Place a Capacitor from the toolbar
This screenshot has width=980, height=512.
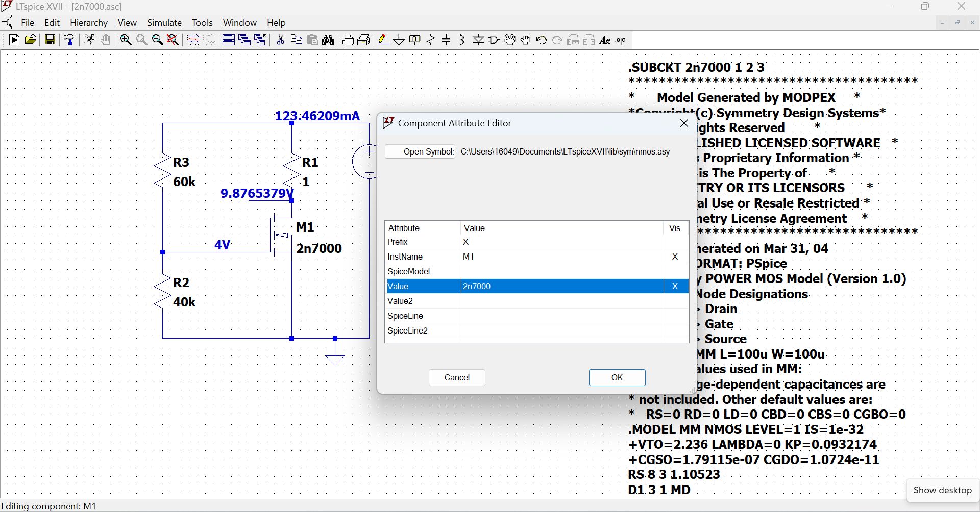tap(446, 40)
